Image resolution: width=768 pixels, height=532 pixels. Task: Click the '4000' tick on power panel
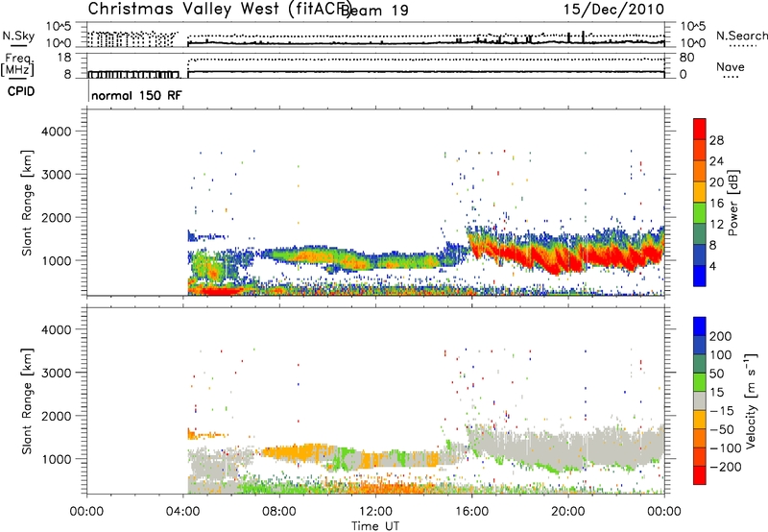56,132
